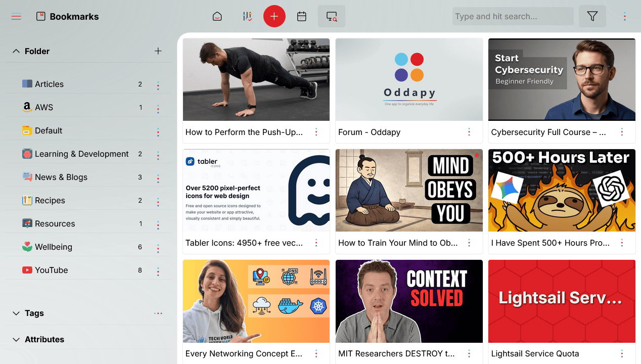The height and width of the screenshot is (364, 641).
Task: Expand the Tags section
Action: (16, 313)
